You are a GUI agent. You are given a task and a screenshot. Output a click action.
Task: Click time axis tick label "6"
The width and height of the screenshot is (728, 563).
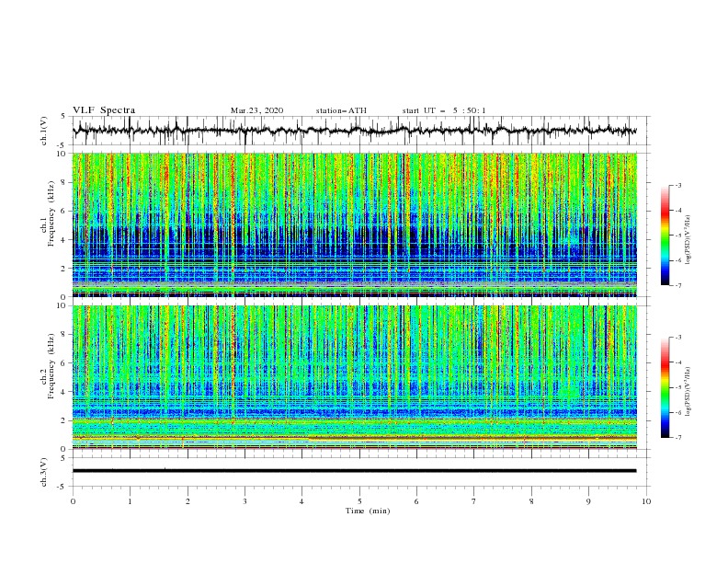416,501
